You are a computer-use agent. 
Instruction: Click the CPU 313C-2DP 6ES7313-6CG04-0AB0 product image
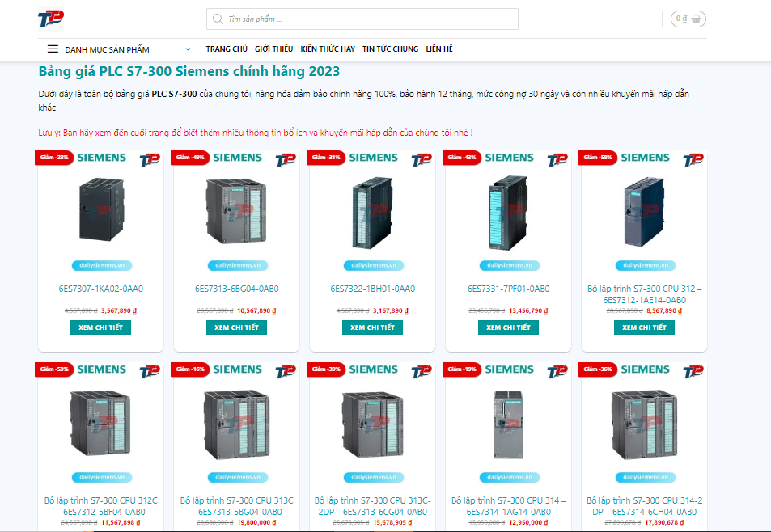373,424
